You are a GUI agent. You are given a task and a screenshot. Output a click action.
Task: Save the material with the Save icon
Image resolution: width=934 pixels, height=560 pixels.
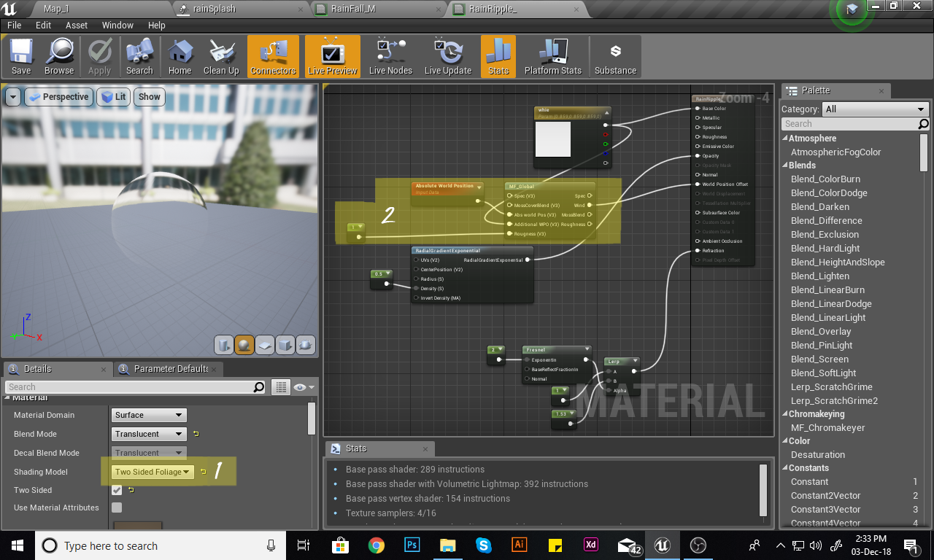click(x=21, y=56)
